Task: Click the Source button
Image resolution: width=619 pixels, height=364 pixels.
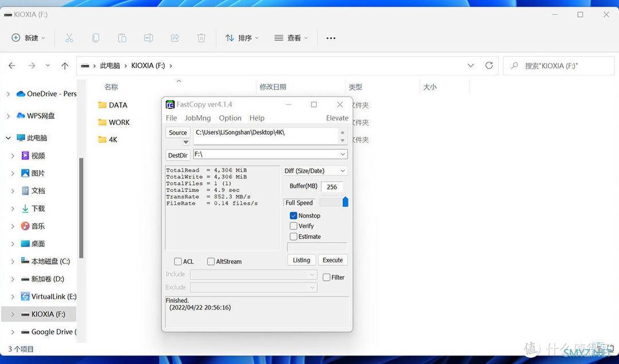Action: pyautogui.click(x=178, y=132)
